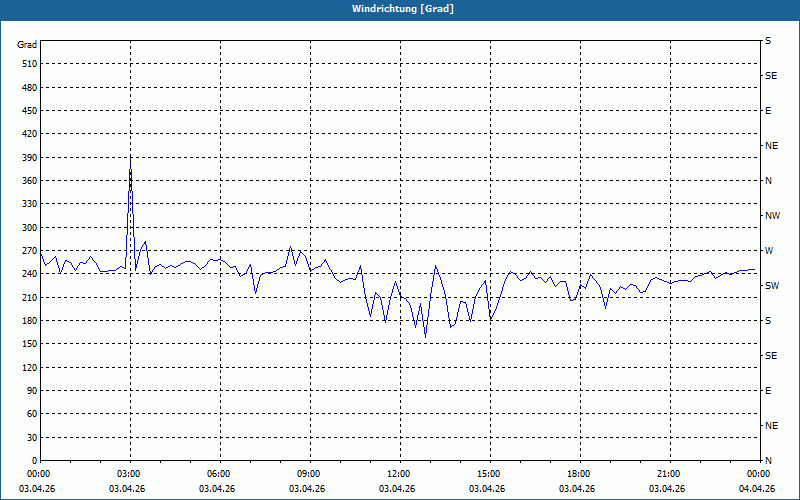This screenshot has height=500, width=800.
Task: Pick the 360 label on the left axis
Action: point(30,181)
